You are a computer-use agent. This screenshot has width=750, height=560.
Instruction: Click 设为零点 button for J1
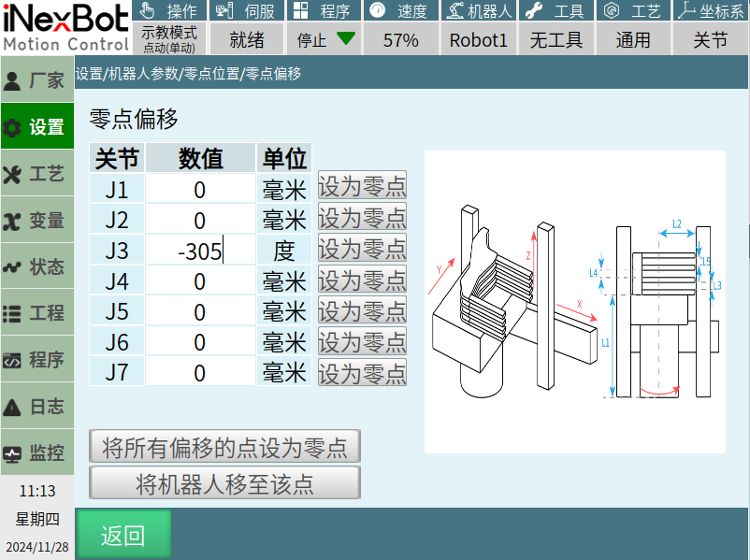point(362,187)
